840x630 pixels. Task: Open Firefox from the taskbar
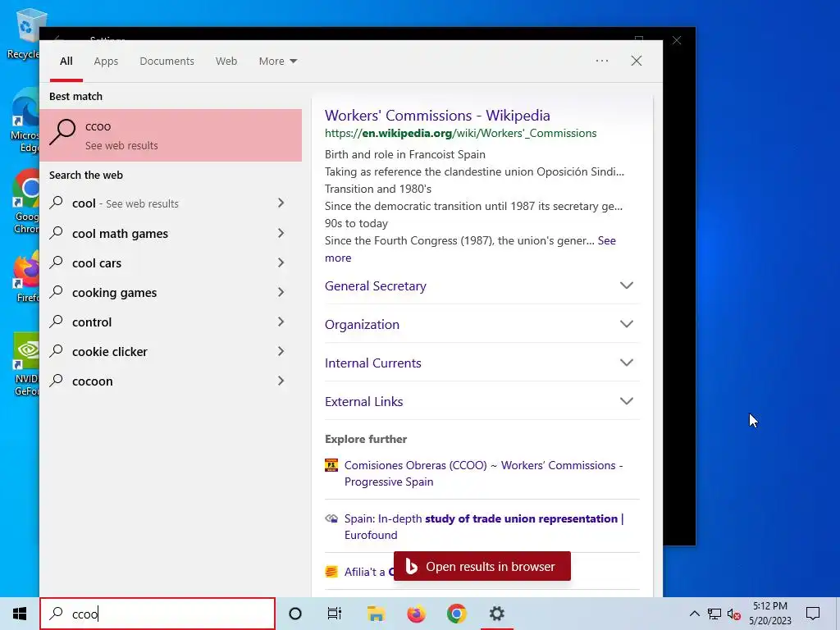(416, 614)
